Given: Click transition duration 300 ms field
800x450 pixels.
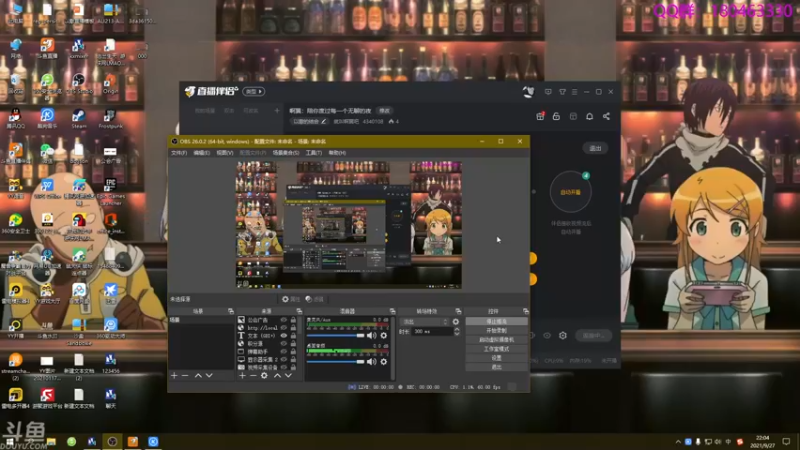Looking at the screenshot, I should (432, 332).
